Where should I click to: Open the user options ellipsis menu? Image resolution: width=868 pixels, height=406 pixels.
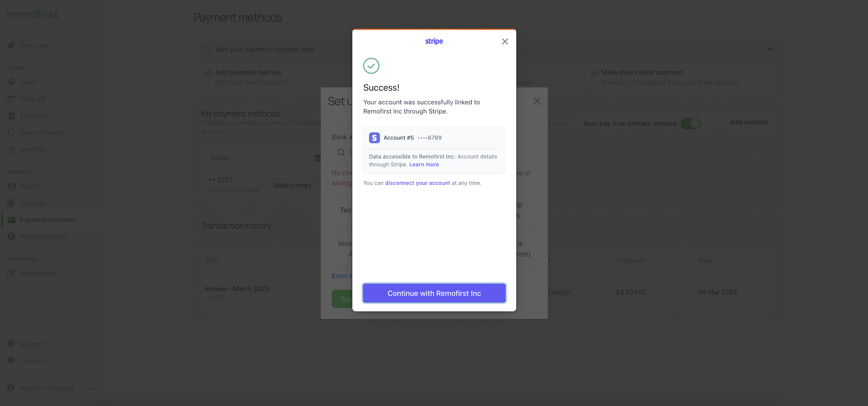click(94, 388)
